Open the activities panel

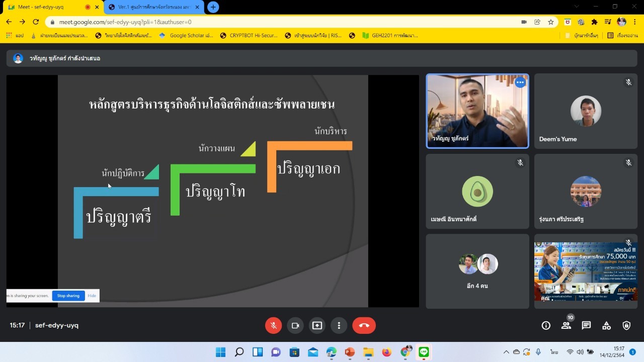pos(606,325)
